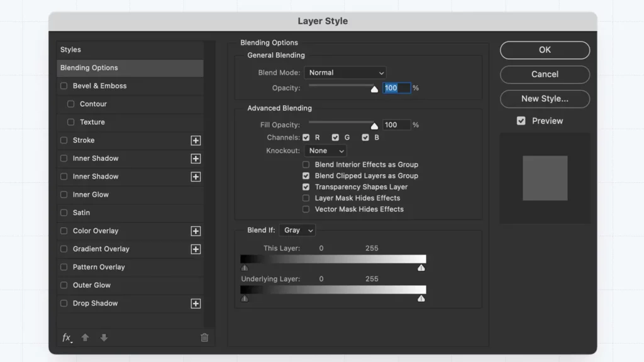Viewport: 644px width, 362px height.
Task: Toggle the Drop Shadow checkbox
Action: pyautogui.click(x=64, y=304)
